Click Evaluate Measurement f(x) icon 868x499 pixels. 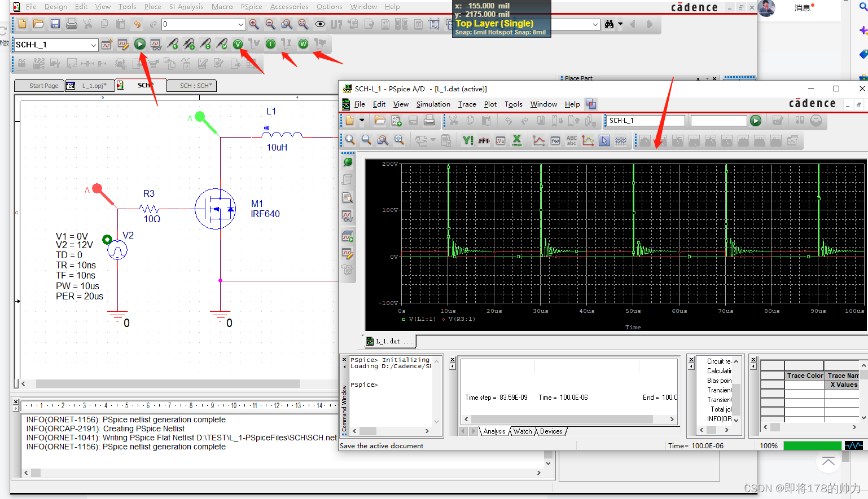(555, 140)
